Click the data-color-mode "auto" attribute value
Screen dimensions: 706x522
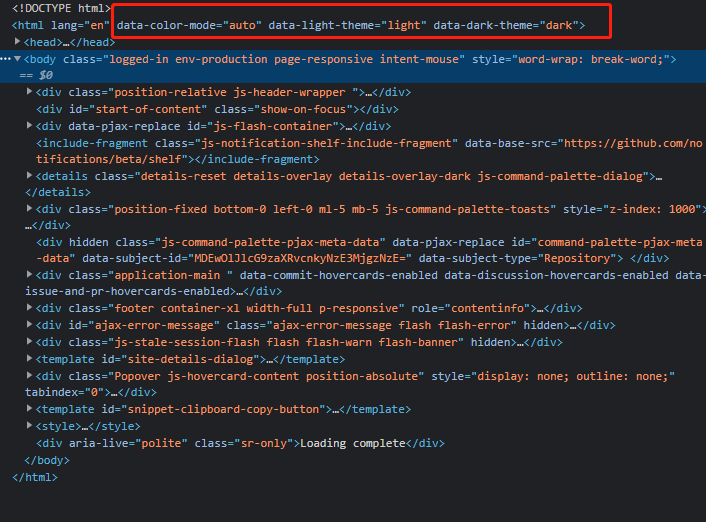(240, 25)
